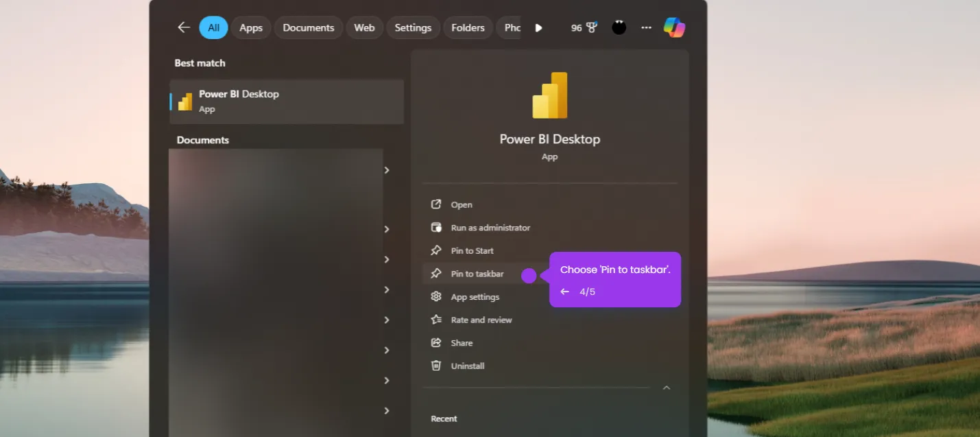Switch to the Web filter tab
Viewport: 980px width, 437px height.
pos(364,27)
